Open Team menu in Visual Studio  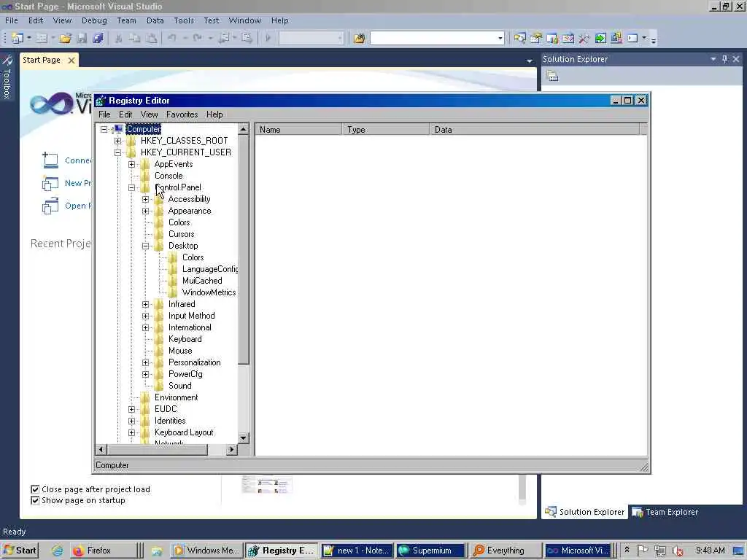tap(126, 20)
